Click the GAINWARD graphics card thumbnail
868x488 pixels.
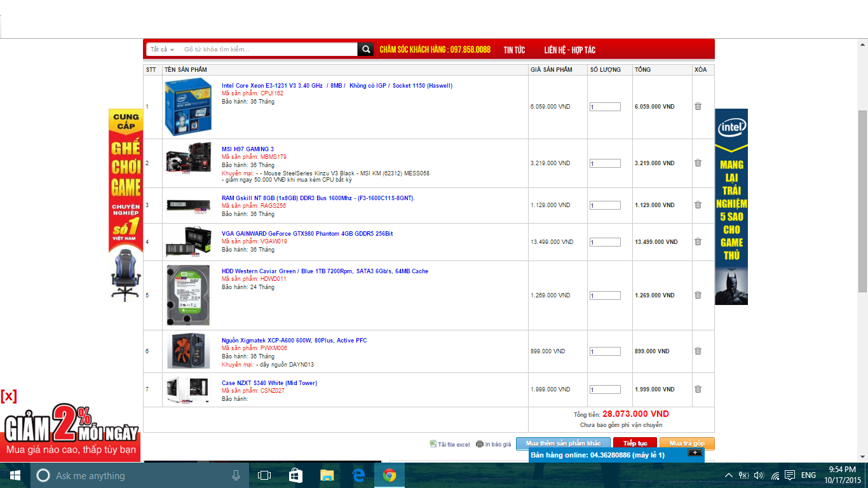[188, 242]
